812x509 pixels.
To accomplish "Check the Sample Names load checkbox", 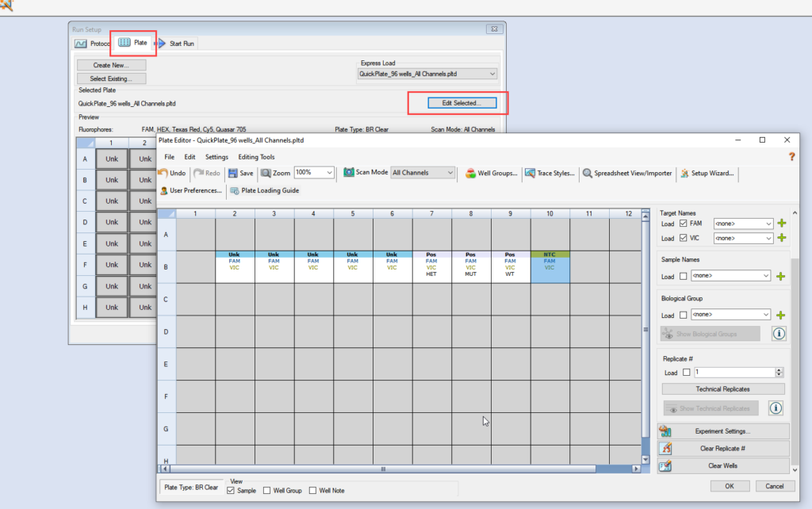I will [x=684, y=276].
